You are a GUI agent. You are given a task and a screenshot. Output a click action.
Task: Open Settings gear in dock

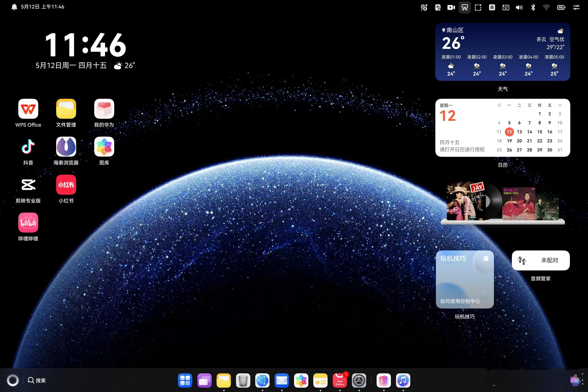pyautogui.click(x=359, y=381)
